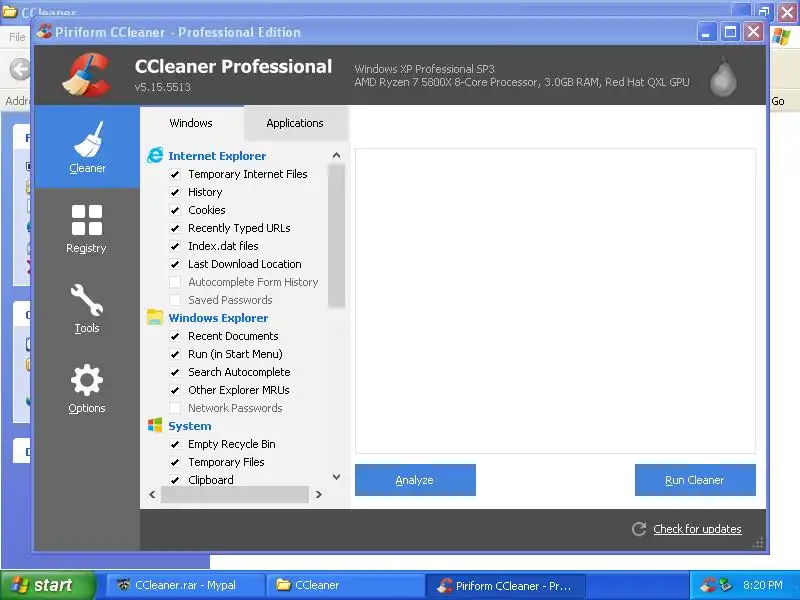
Task: Click the Analyze button
Action: click(415, 480)
